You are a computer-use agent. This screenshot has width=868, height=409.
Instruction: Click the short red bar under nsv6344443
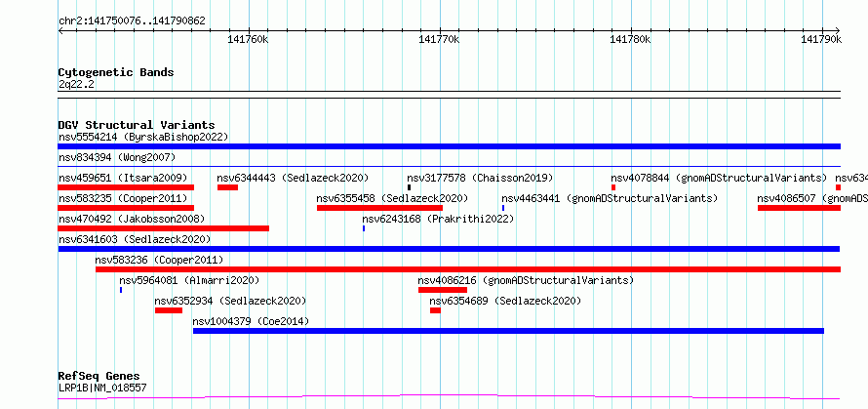coord(227,187)
